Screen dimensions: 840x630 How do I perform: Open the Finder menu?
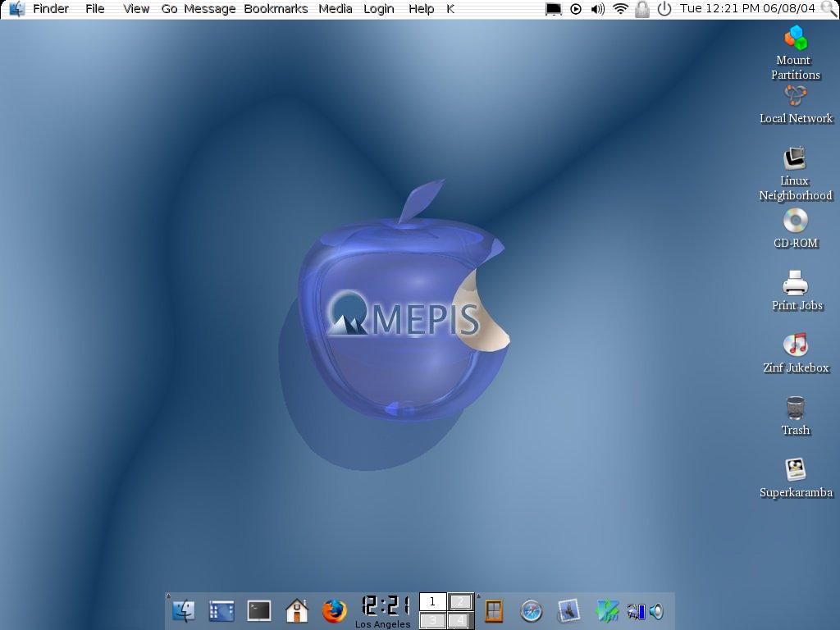(51, 9)
